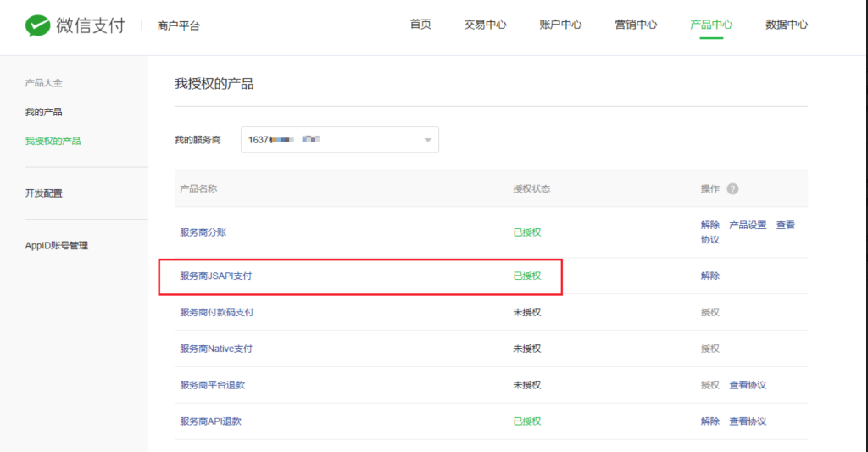
Task: Select 我的产品 in the left sidebar
Action: [43, 112]
